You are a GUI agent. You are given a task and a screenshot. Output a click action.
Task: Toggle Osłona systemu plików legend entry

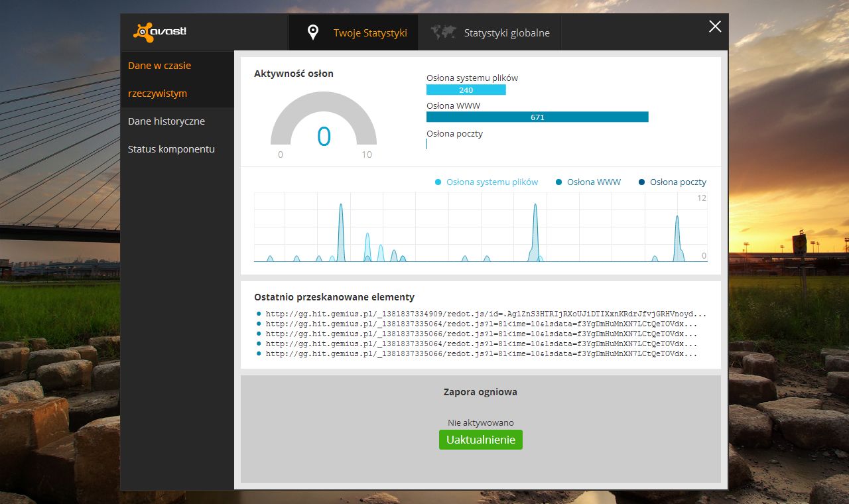tap(486, 182)
